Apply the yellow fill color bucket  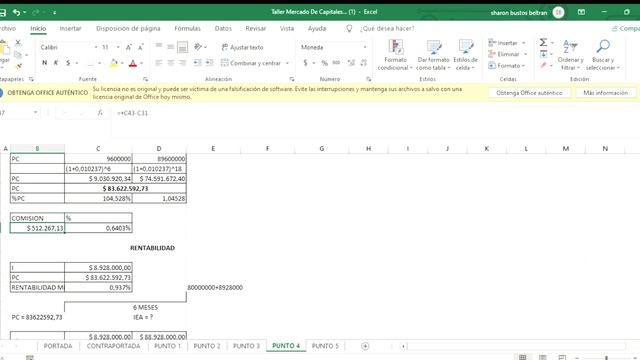coord(113,63)
